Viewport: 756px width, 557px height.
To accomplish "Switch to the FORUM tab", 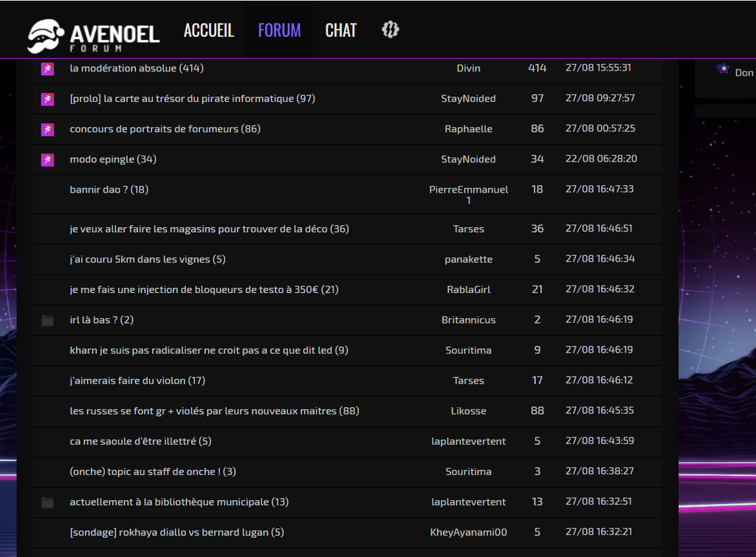I will [x=279, y=30].
